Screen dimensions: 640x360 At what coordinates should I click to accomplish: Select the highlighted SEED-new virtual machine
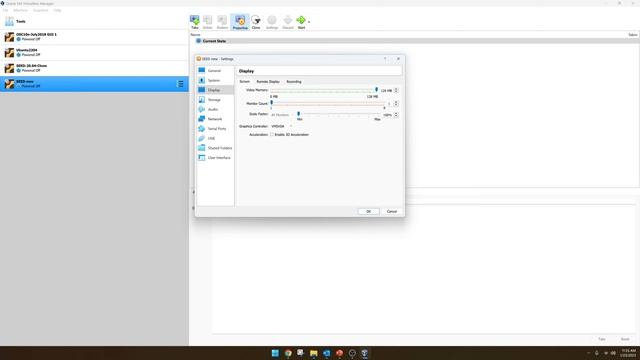pos(94,84)
